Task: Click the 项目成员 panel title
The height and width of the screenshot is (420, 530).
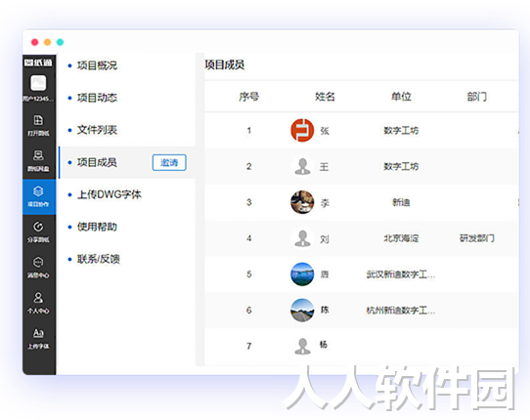Action: click(x=225, y=64)
